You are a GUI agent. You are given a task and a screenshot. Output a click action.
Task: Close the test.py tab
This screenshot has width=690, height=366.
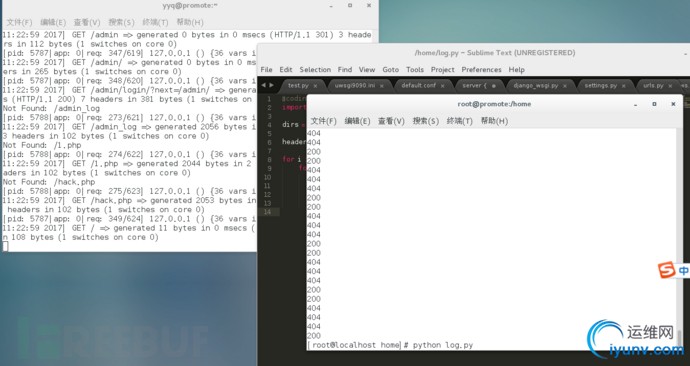tap(315, 86)
